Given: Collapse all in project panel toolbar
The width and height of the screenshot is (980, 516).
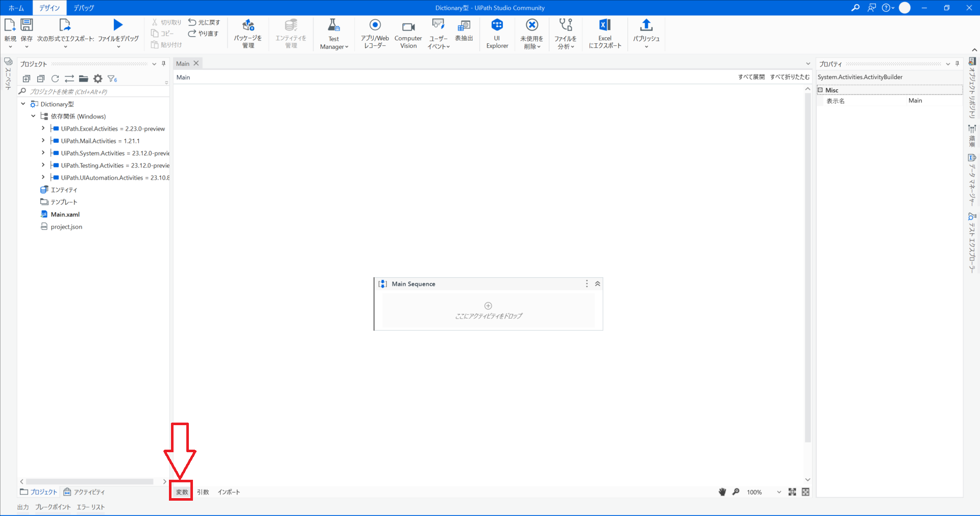Looking at the screenshot, I should click(41, 79).
